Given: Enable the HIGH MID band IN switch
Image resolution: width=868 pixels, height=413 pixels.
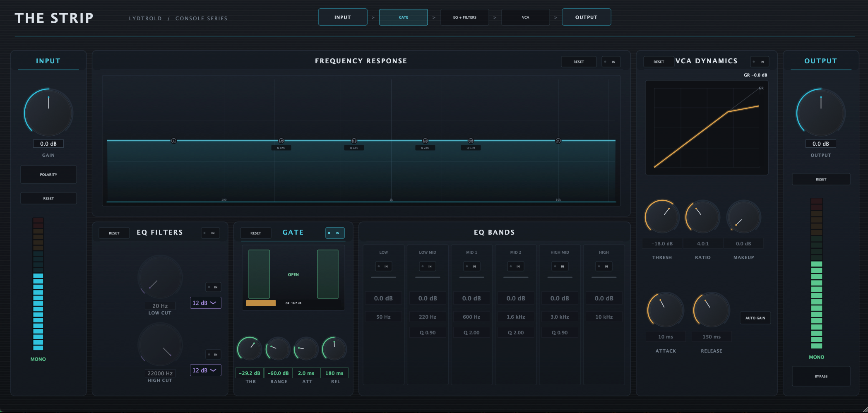Looking at the screenshot, I should (x=560, y=267).
